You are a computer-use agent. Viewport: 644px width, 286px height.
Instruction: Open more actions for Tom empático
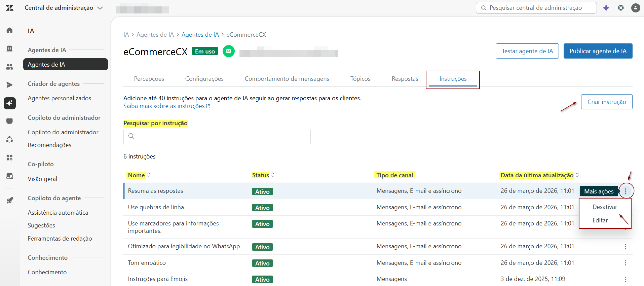click(626, 263)
